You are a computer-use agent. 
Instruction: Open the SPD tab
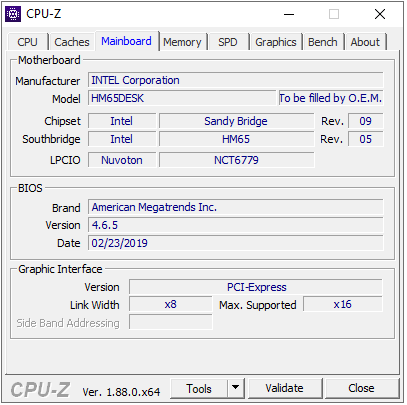point(228,42)
